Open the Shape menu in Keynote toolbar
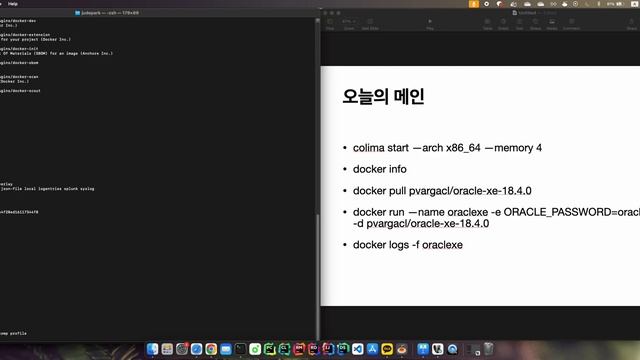640x360 pixels. point(536,24)
